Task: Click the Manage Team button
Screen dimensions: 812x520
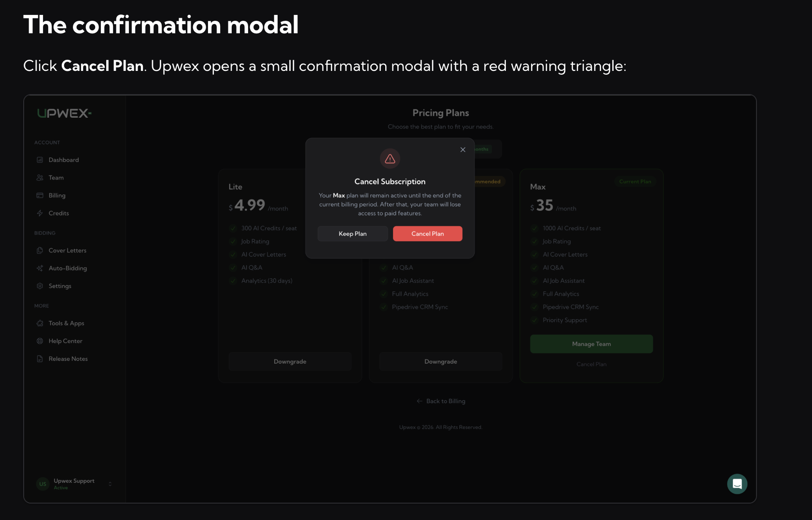Action: 591,344
